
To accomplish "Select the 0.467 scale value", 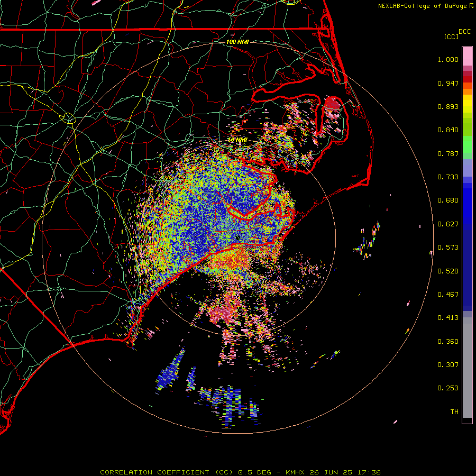I will click(x=448, y=295).
